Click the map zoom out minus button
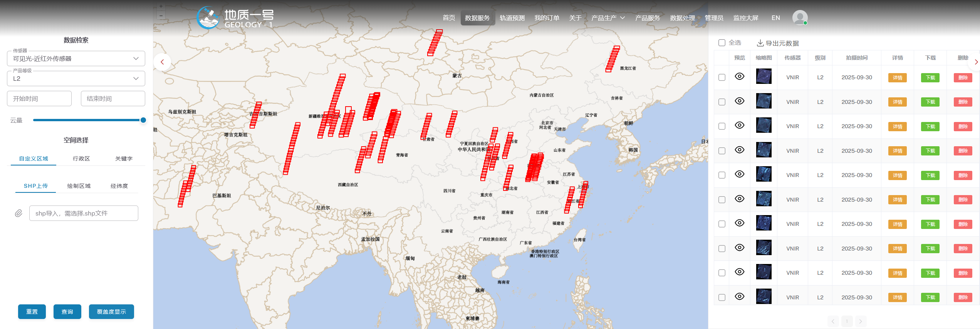This screenshot has width=980, height=329. (x=161, y=15)
